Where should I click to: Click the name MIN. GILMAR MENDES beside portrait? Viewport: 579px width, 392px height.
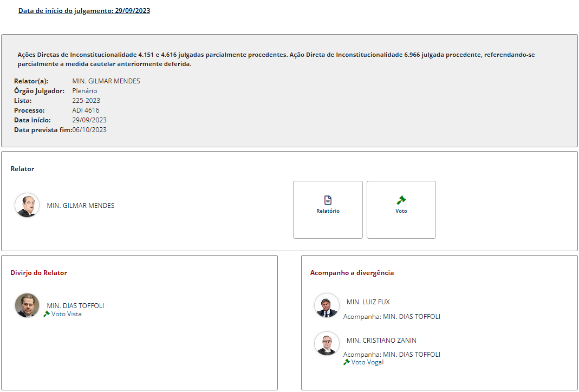pyautogui.click(x=81, y=206)
